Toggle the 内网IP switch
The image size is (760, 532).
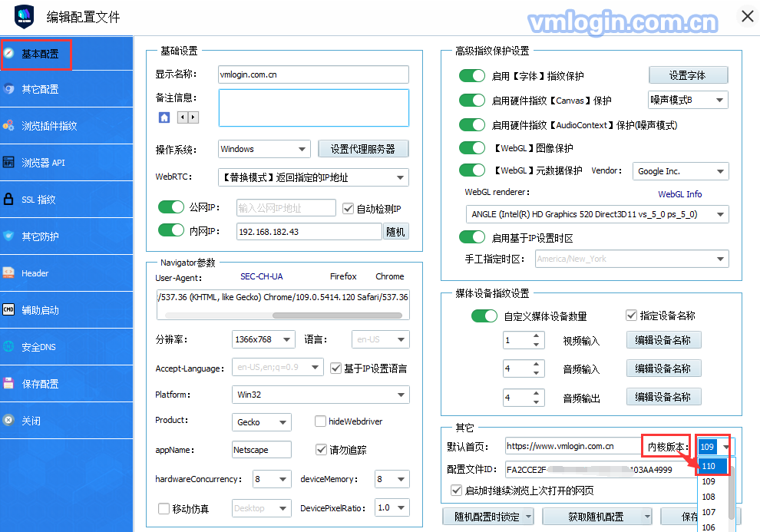tap(171, 230)
